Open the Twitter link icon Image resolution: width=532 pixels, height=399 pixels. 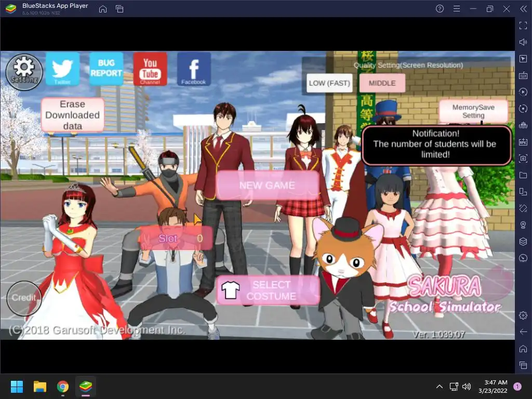click(x=62, y=69)
